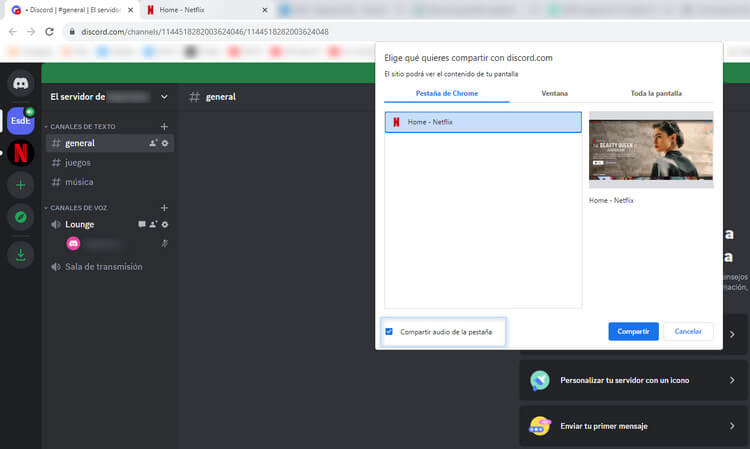Open the general text channel

pyautogui.click(x=110, y=143)
